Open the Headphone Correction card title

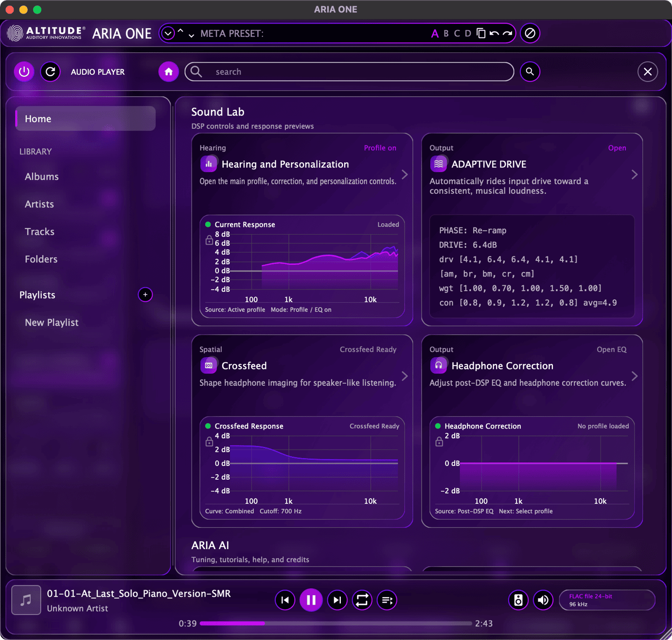pos(502,366)
